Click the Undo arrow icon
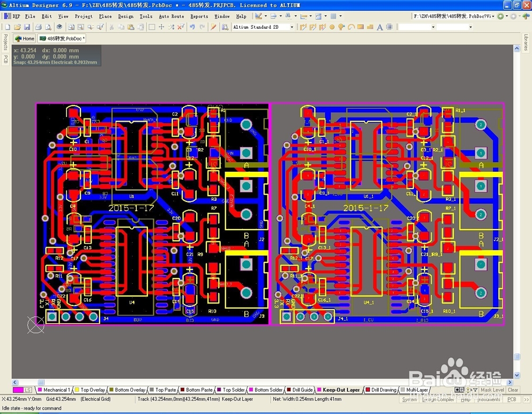 click(193, 27)
